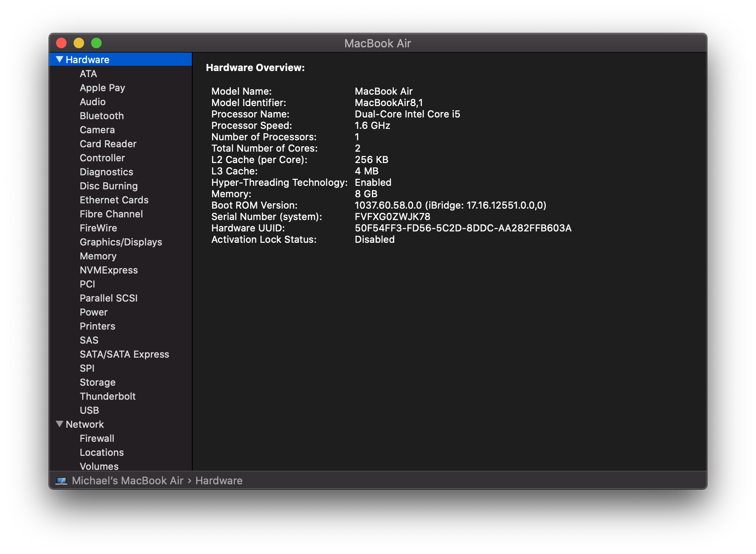This screenshot has height=554, width=756.
Task: Select Locations under Network
Action: pos(102,452)
